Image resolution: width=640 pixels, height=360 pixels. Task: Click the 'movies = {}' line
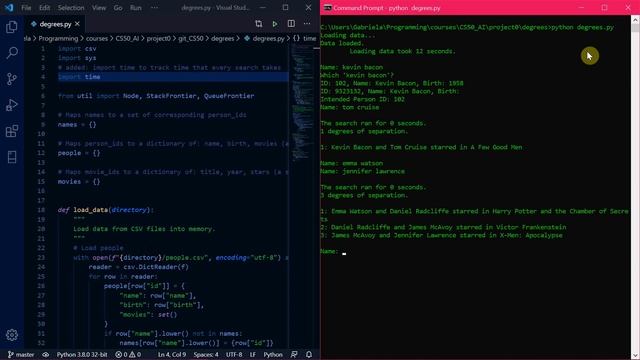[x=79, y=181]
